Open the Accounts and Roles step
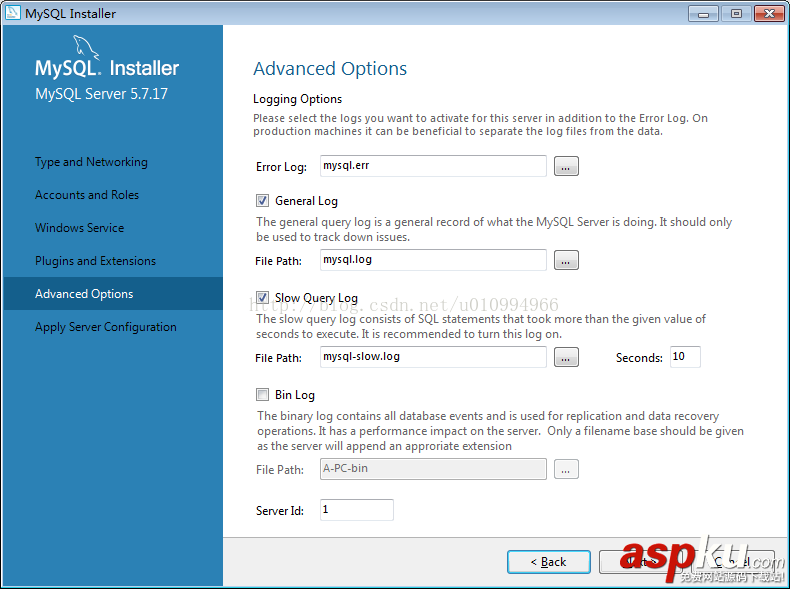The width and height of the screenshot is (790, 589). pyautogui.click(x=87, y=195)
